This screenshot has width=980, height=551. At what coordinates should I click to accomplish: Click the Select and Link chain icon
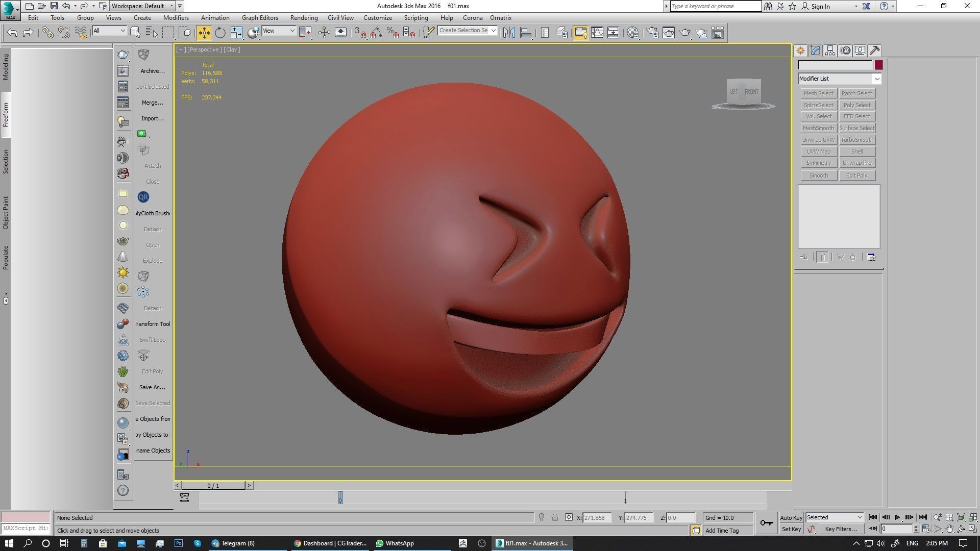[x=47, y=33]
